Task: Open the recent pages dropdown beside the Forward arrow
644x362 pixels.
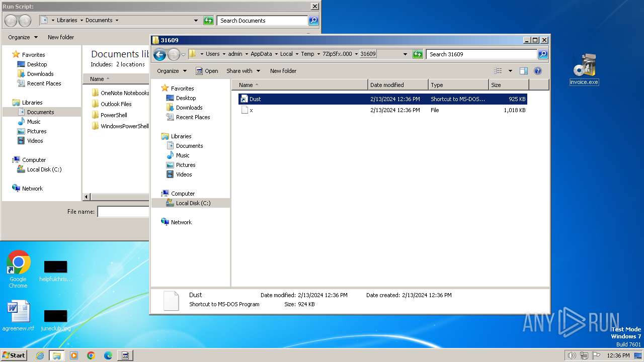Action: 184,54
